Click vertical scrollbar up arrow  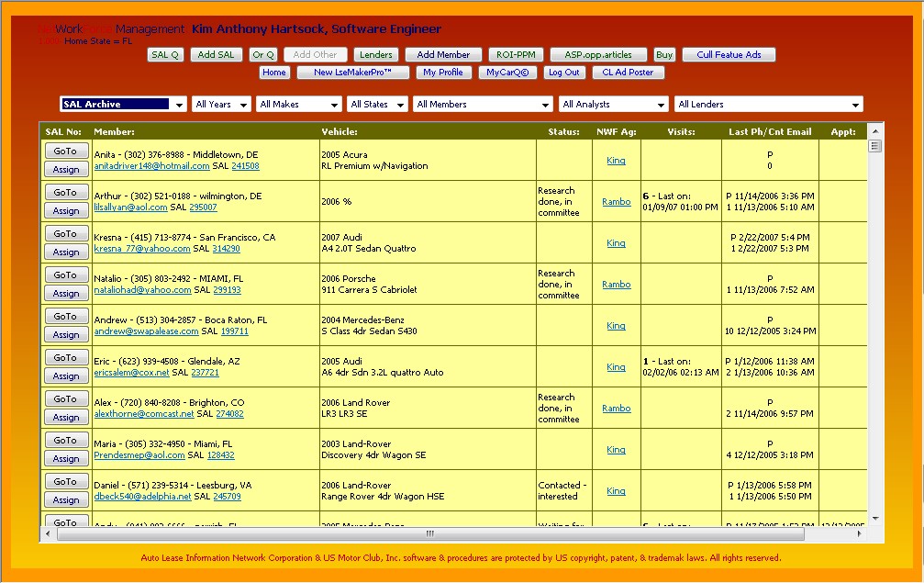pyautogui.click(x=875, y=131)
